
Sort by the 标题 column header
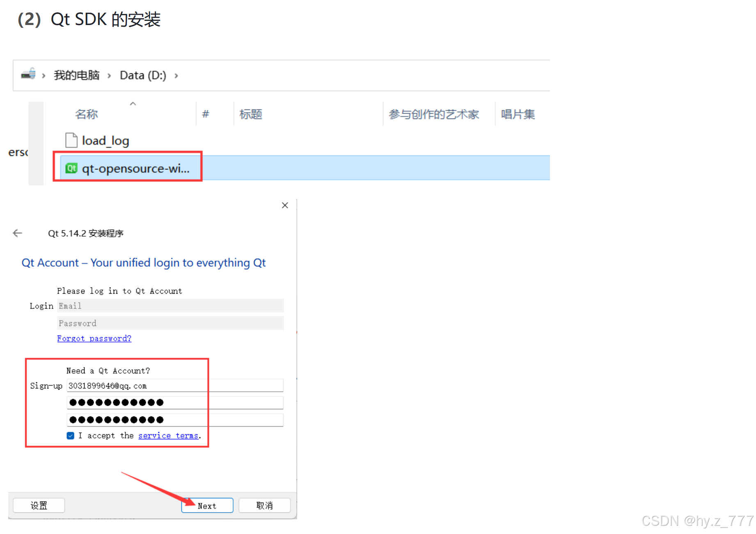click(251, 114)
